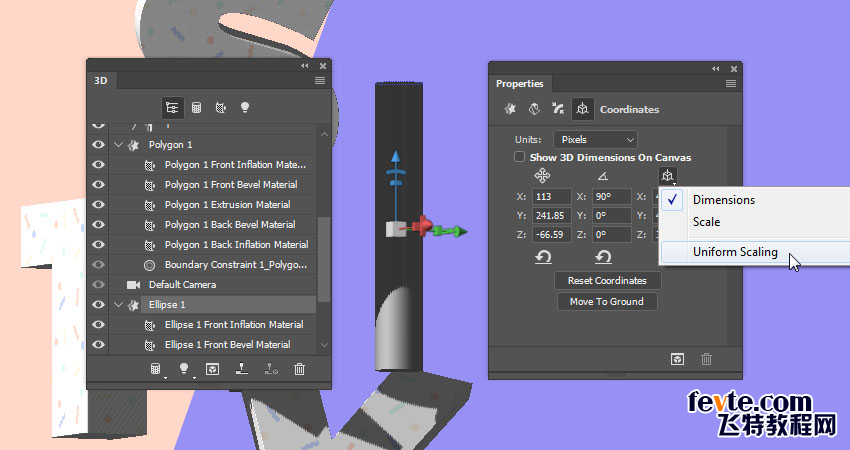Select Default Camera in 3D panel

click(x=182, y=285)
